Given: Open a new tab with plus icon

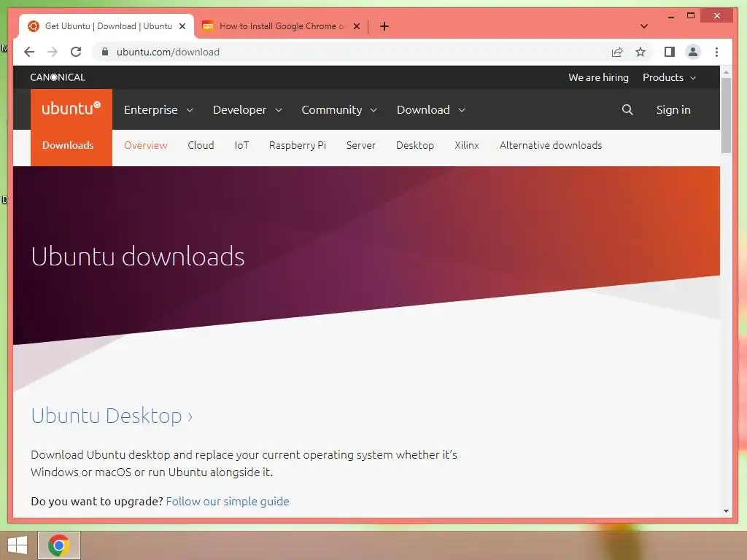Looking at the screenshot, I should 384,26.
